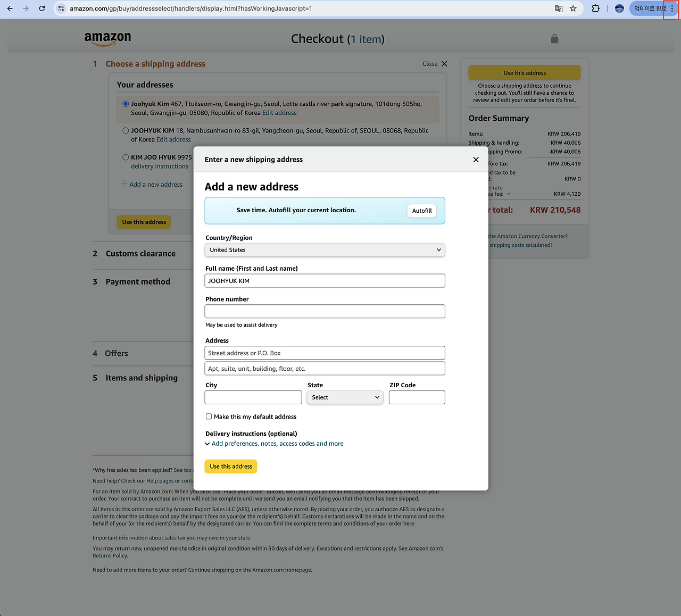681x616 pixels.
Task: Expand the rate fee chevron in Order Summary
Action: click(509, 194)
